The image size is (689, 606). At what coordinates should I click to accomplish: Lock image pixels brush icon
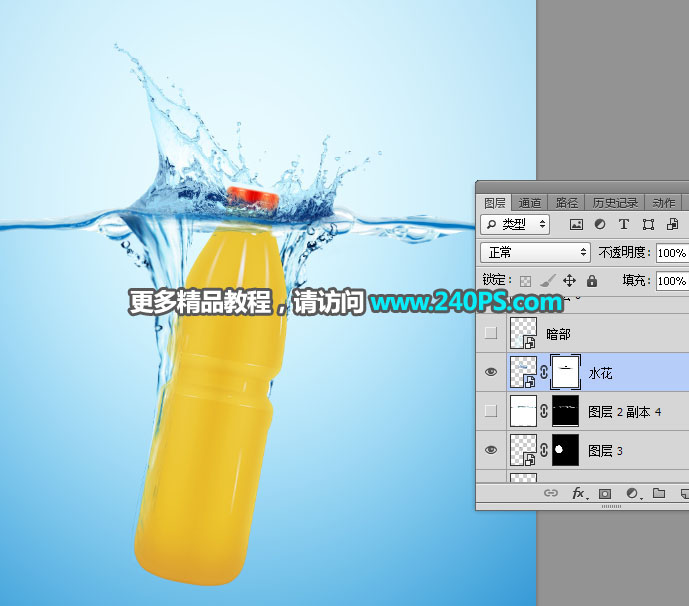click(548, 280)
